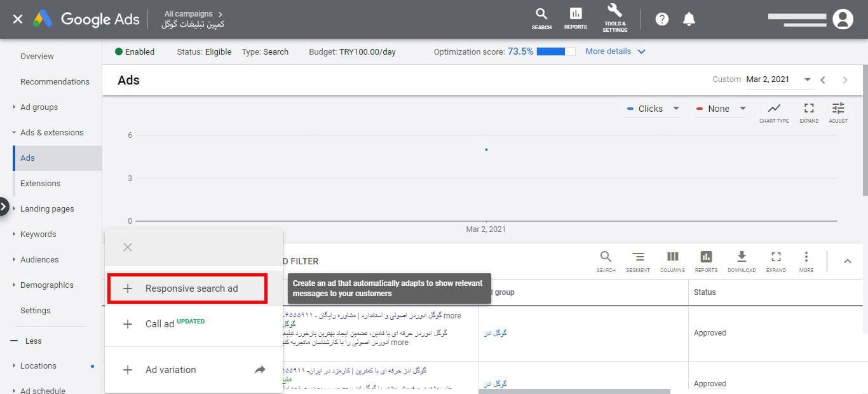Choose Responsive search ad

(187, 289)
